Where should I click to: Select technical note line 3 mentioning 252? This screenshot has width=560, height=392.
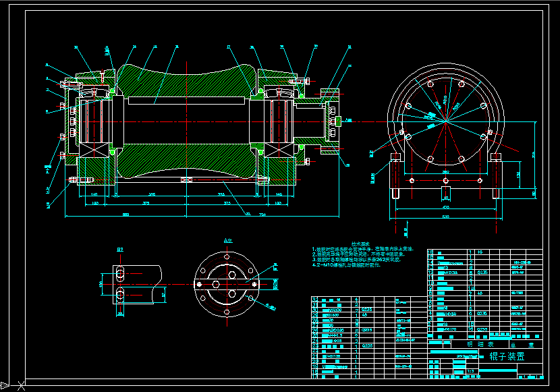click(356, 260)
